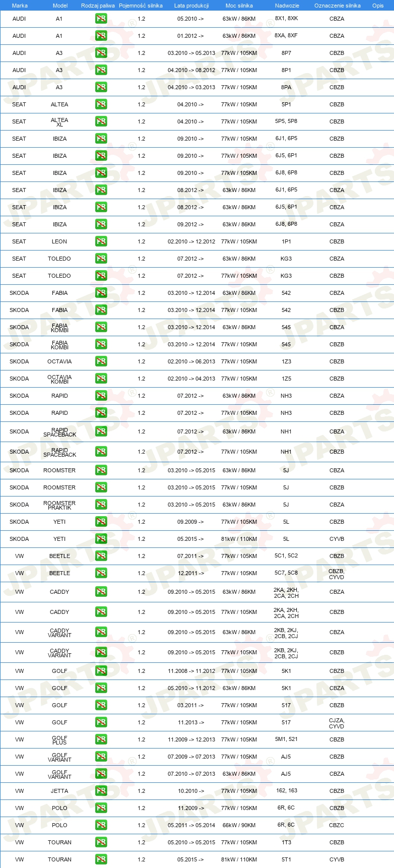Viewport: 394px width, 868px height.
Task: Click the petrol icon in SEAT ALTEA XL row
Action: click(x=101, y=121)
